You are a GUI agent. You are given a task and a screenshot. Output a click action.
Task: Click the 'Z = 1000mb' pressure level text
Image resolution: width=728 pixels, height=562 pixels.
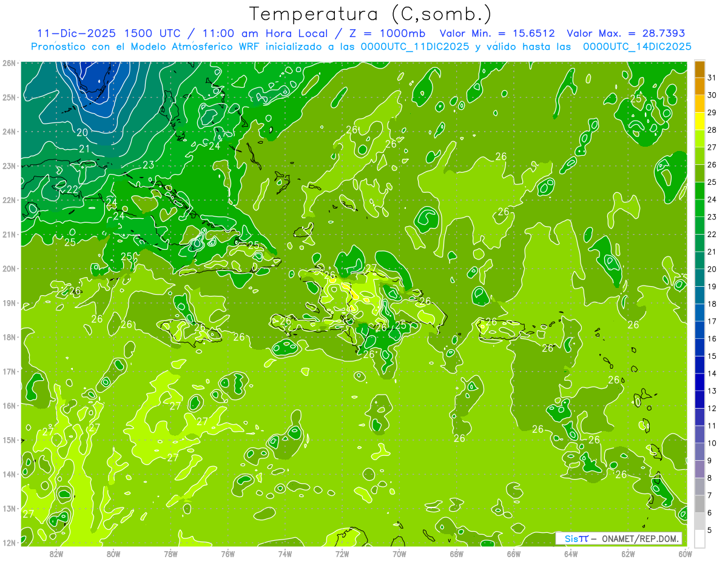387,33
